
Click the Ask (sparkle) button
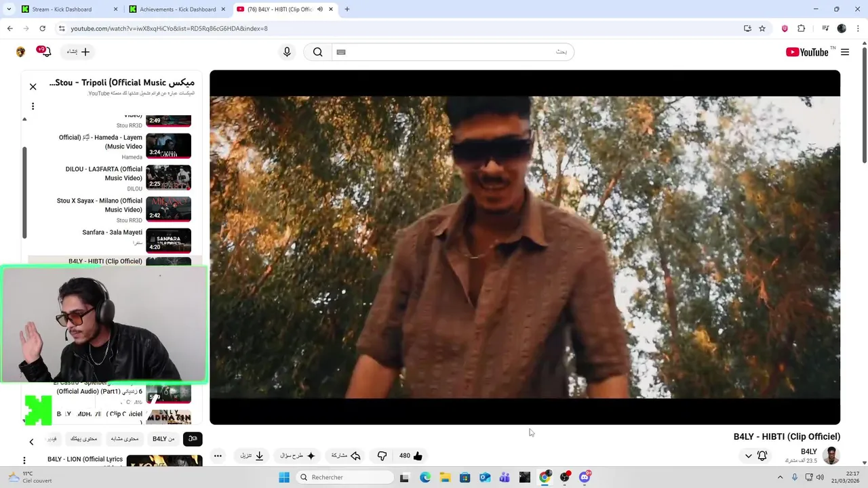point(298,456)
